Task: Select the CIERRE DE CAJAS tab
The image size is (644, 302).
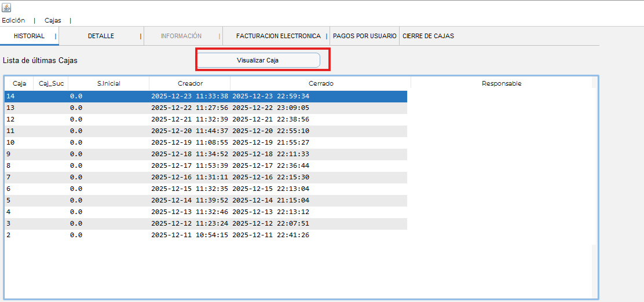Action: pyautogui.click(x=428, y=36)
